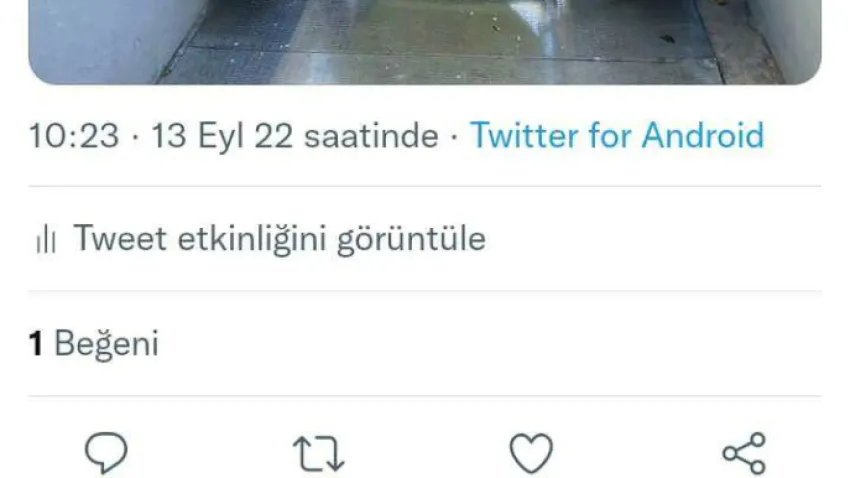Click the like count number 1
This screenshot has width=850, height=478.
pyautogui.click(x=36, y=344)
